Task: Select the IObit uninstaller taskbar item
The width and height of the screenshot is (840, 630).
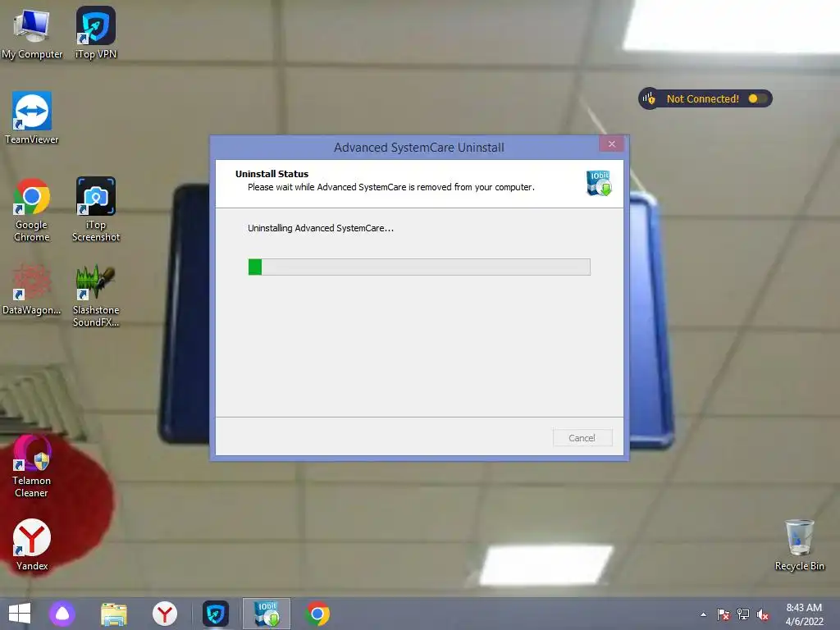Action: pos(267,614)
